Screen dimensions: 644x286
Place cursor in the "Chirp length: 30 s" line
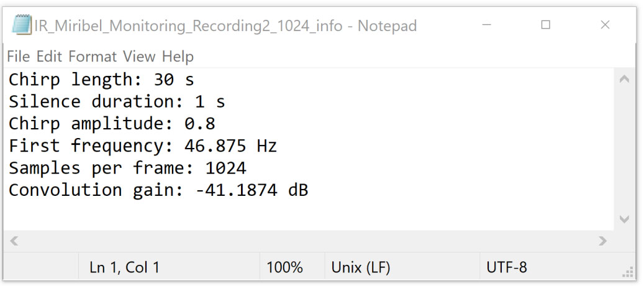pyautogui.click(x=101, y=80)
